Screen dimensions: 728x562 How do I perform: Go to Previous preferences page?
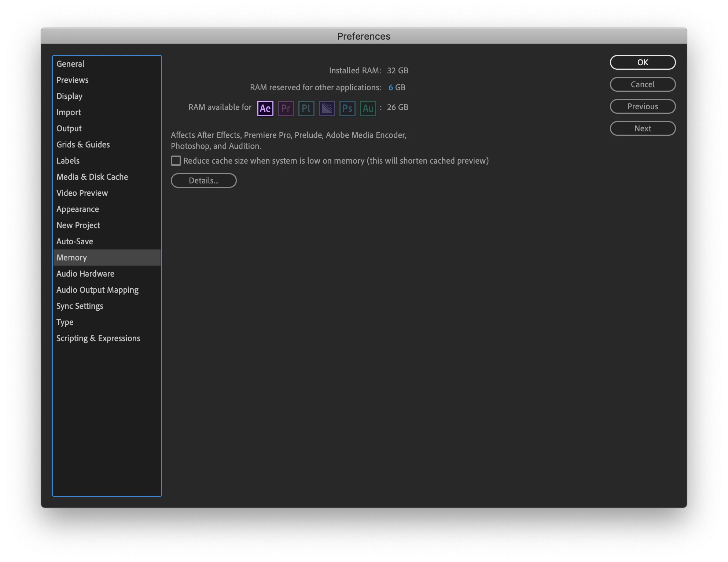(642, 106)
